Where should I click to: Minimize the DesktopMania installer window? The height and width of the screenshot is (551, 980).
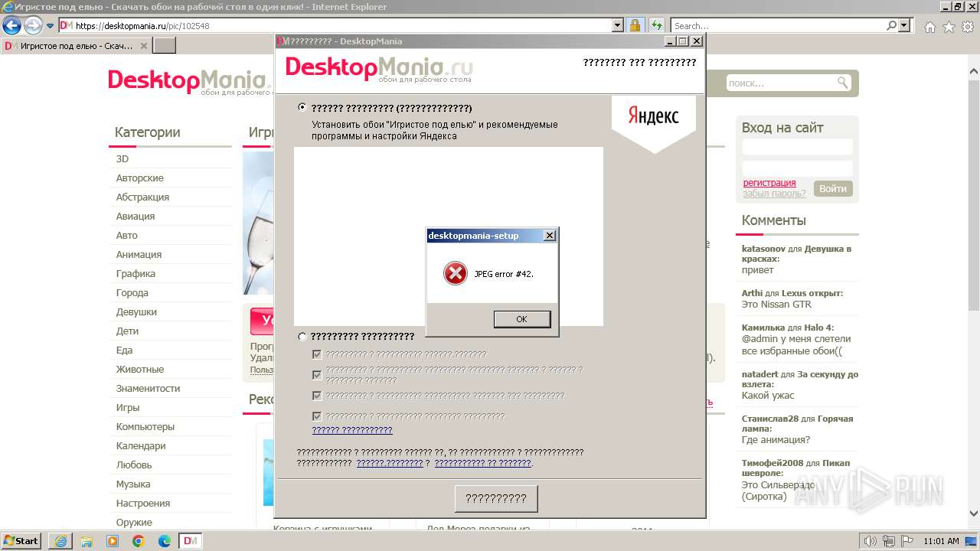point(671,41)
